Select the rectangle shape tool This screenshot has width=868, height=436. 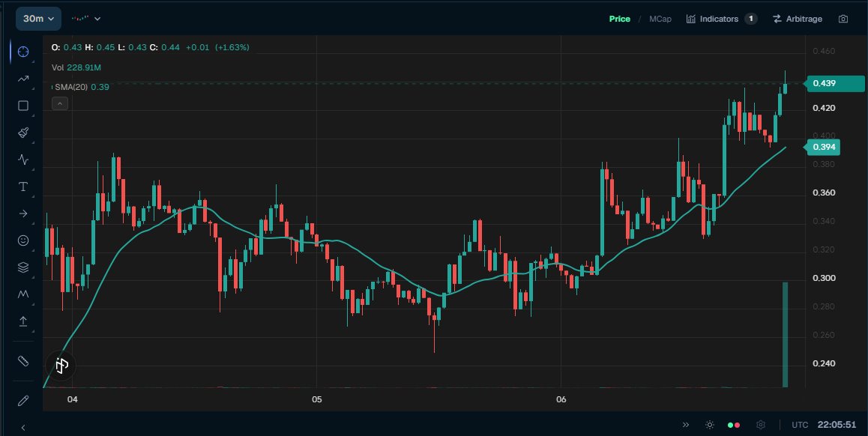click(x=23, y=106)
